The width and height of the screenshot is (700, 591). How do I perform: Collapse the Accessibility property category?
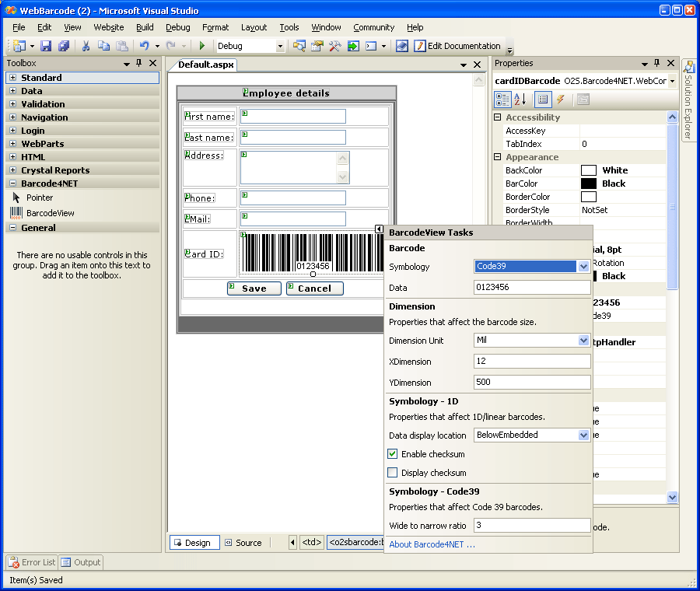tap(498, 117)
